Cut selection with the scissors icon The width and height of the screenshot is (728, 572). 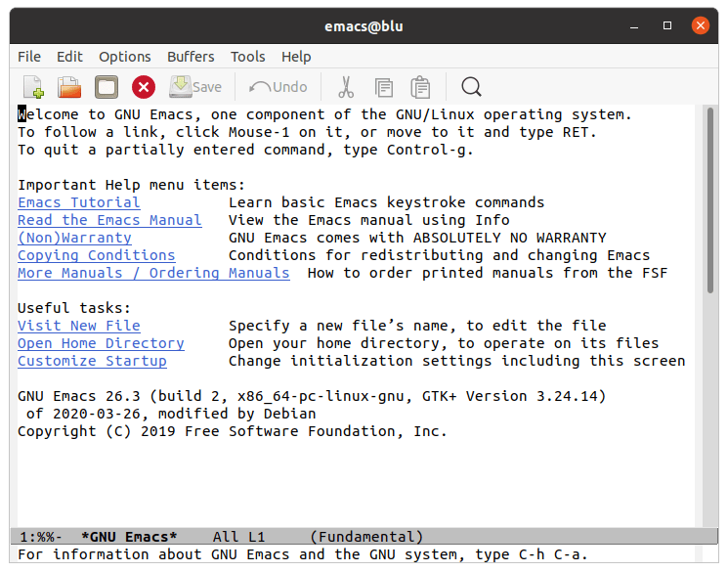(346, 87)
